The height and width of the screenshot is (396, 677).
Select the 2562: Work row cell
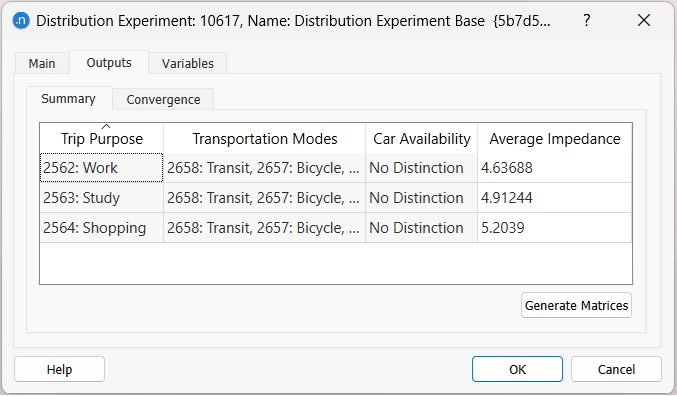pyautogui.click(x=101, y=168)
